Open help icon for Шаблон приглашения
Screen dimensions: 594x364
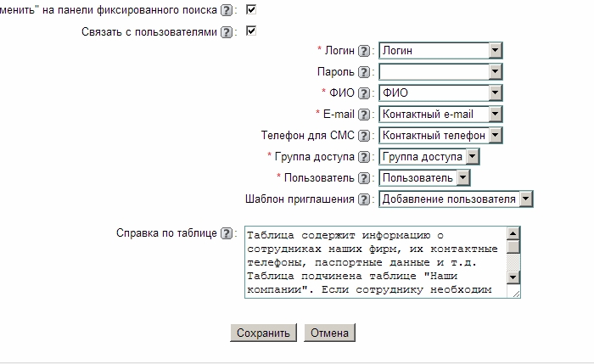(364, 199)
